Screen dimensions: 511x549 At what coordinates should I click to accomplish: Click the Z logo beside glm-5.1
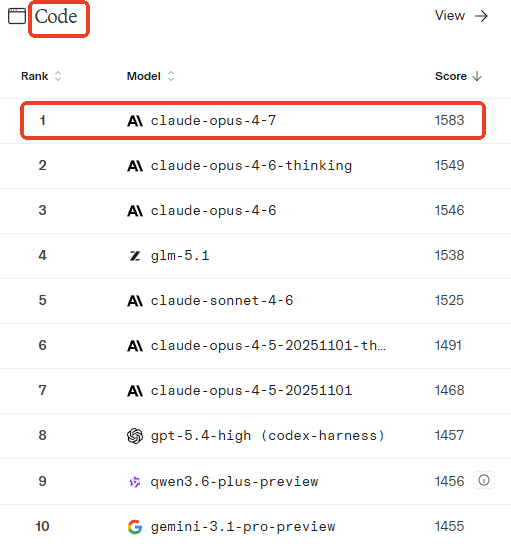click(x=135, y=256)
